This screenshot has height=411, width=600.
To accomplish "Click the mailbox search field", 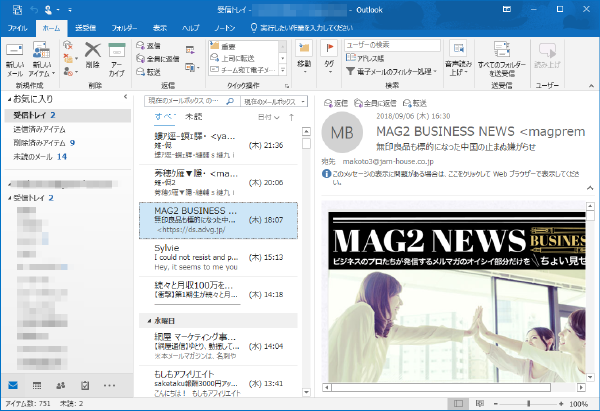I will 184,101.
